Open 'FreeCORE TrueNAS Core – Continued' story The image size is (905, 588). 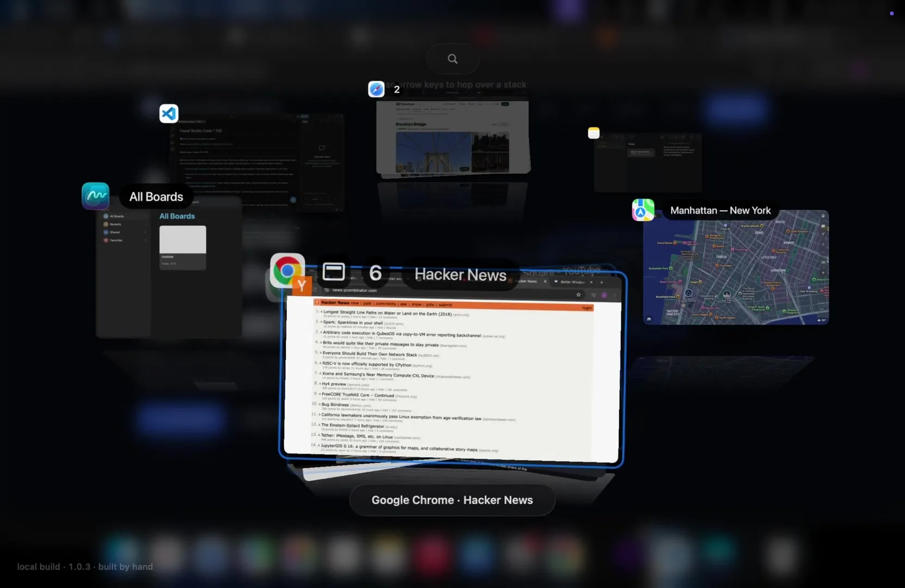pyautogui.click(x=358, y=395)
